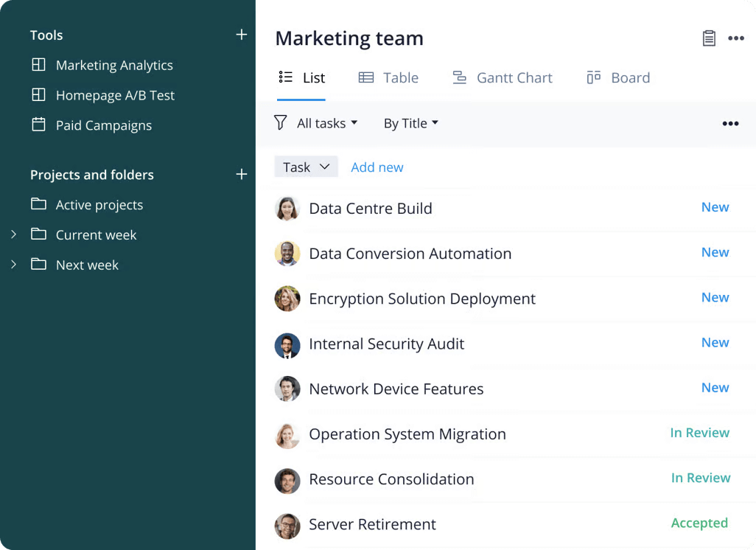
Task: Click the Add new link
Action: [x=377, y=167]
